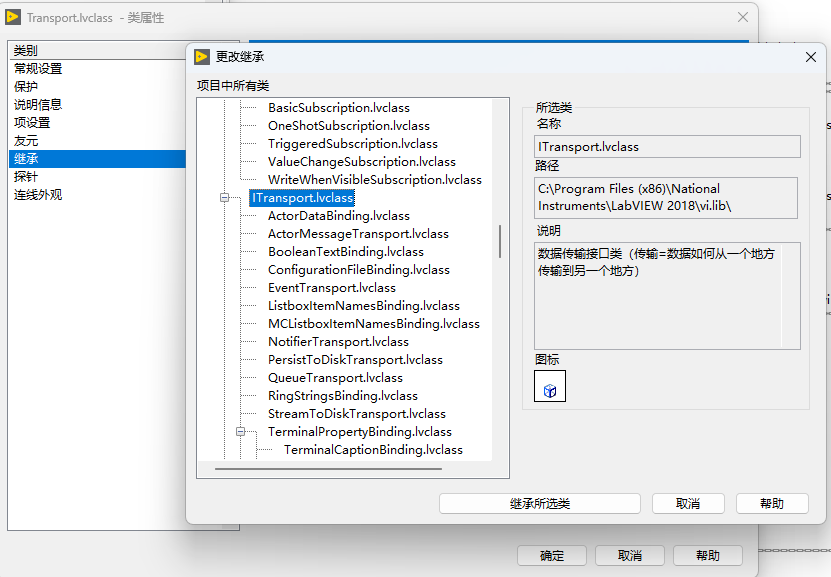Screen dimensions: 831x577
Task: Click LabVIEW icon in 更改继承 title bar
Action: [202, 57]
